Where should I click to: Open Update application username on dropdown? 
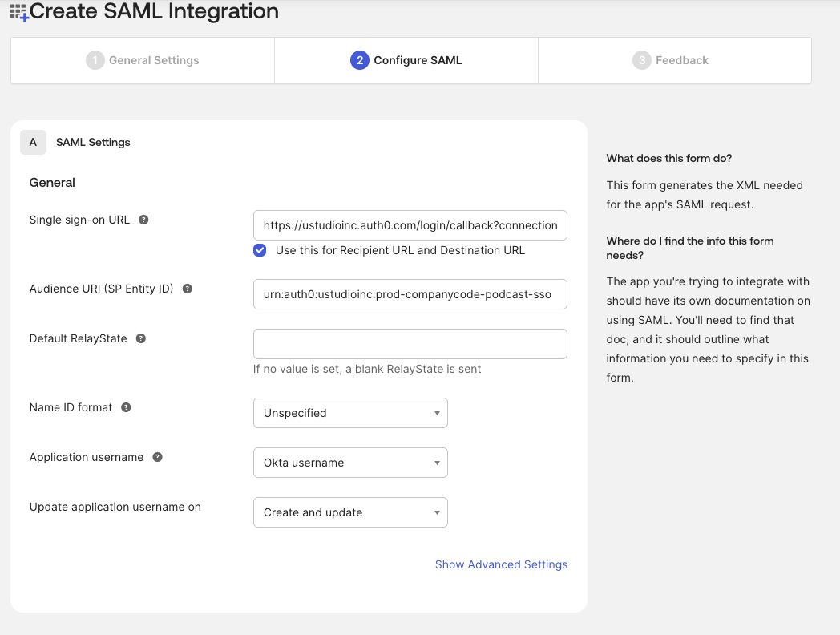350,512
